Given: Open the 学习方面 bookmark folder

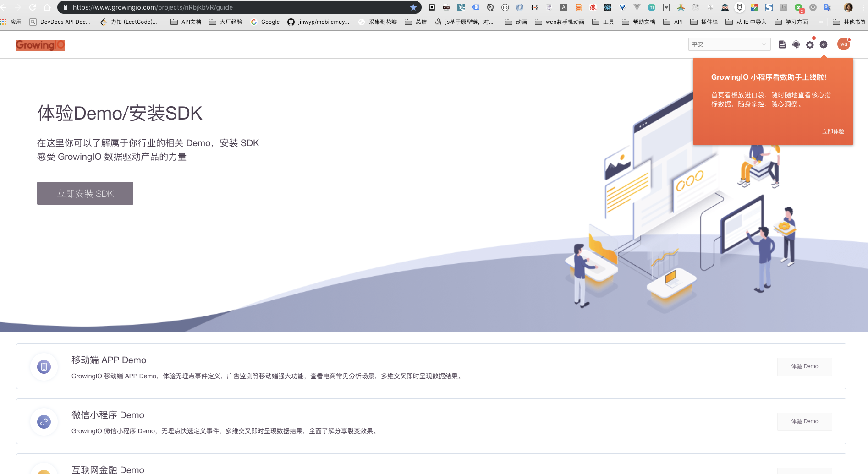Looking at the screenshot, I should click(791, 22).
